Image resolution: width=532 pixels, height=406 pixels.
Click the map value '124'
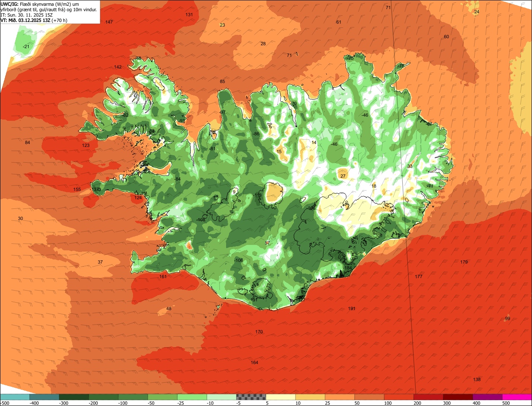(x=138, y=198)
